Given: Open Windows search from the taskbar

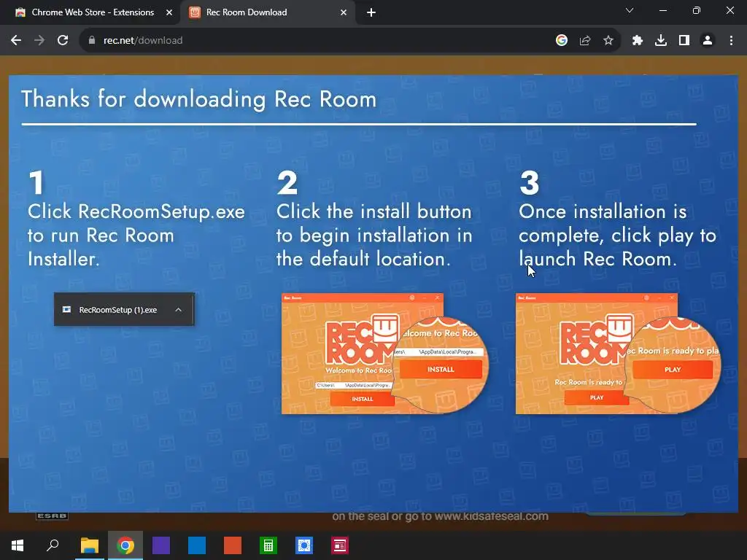Looking at the screenshot, I should pos(53,545).
